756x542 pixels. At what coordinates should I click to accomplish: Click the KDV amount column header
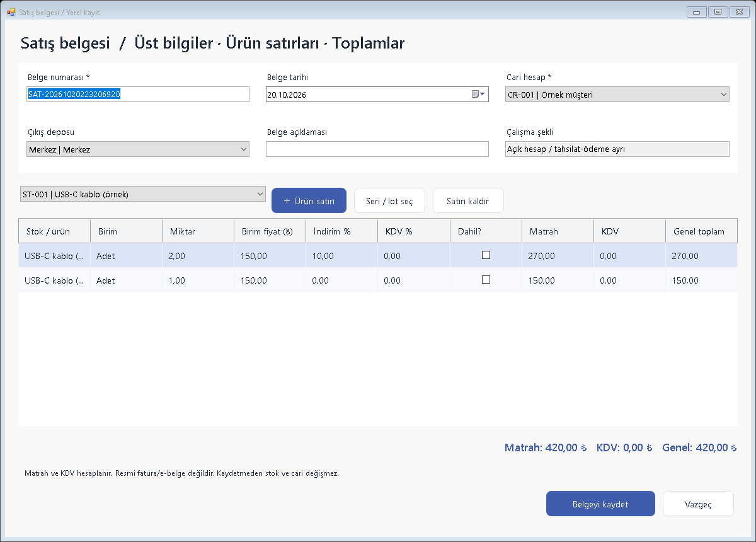click(x=629, y=231)
